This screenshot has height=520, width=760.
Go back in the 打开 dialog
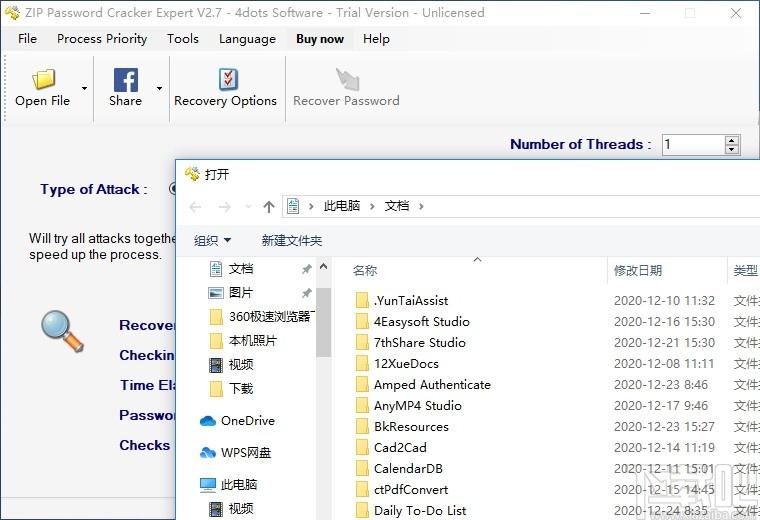(x=195, y=207)
